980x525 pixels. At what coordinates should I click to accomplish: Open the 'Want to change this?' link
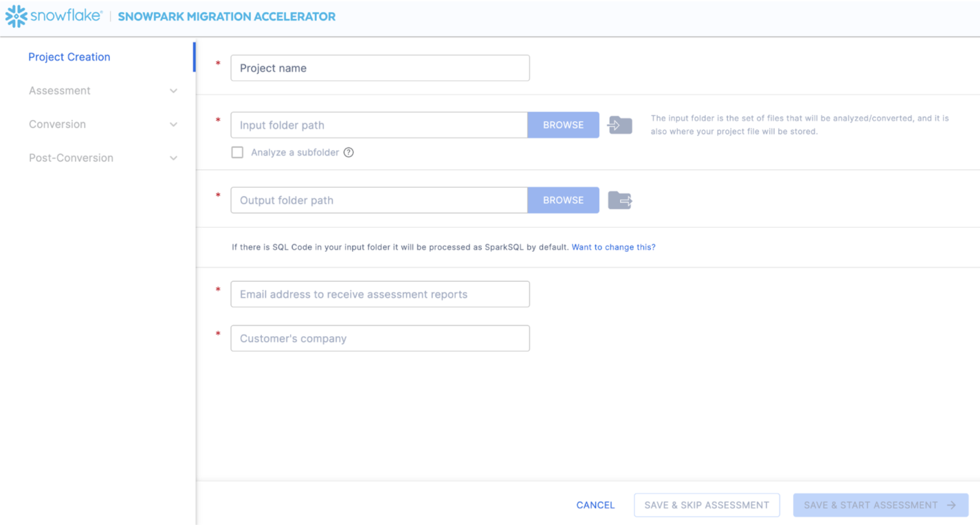(613, 247)
